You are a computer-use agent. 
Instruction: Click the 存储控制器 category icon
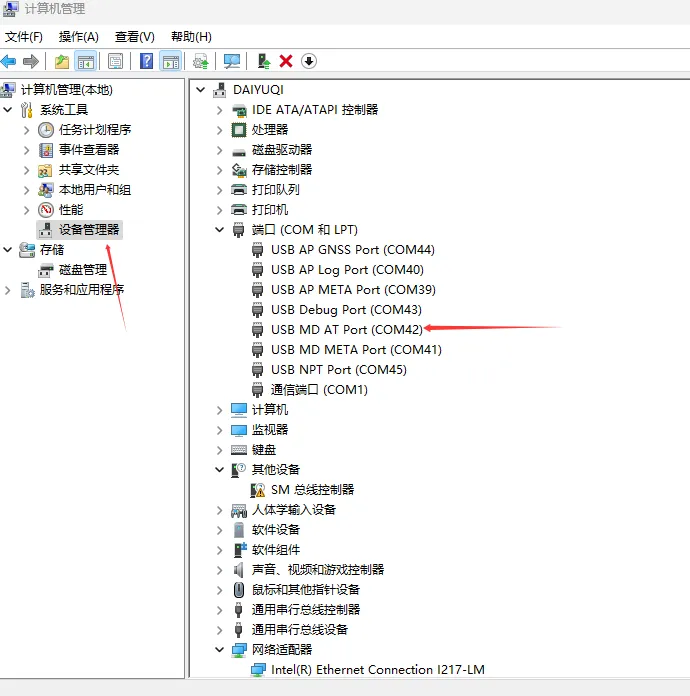(x=239, y=170)
